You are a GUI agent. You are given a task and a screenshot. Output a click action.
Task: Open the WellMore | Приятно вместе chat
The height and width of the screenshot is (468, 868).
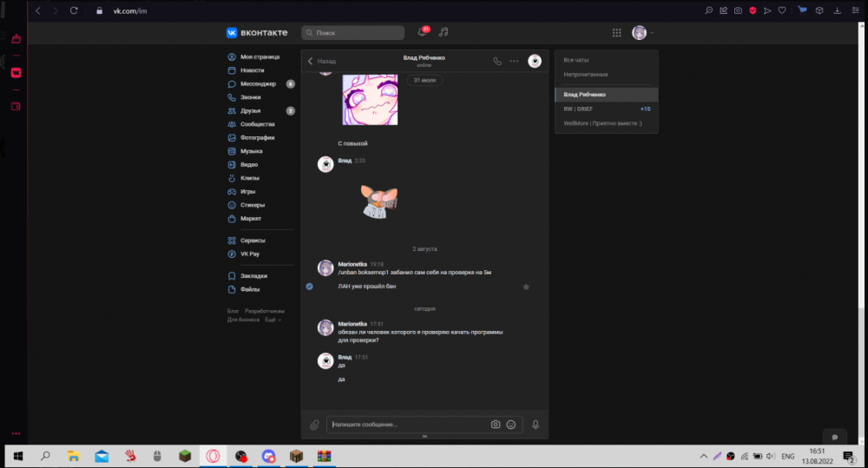(606, 123)
